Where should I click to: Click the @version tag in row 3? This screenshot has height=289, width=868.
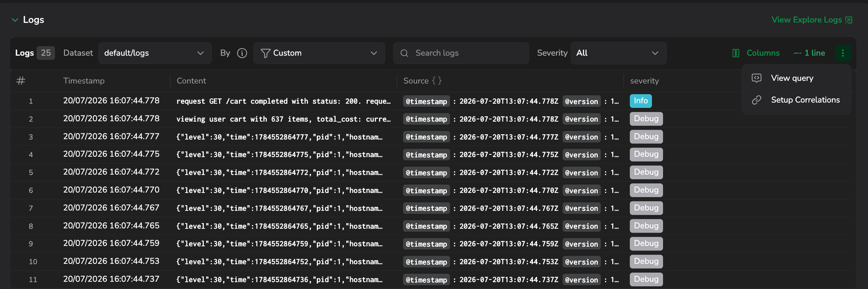(581, 137)
